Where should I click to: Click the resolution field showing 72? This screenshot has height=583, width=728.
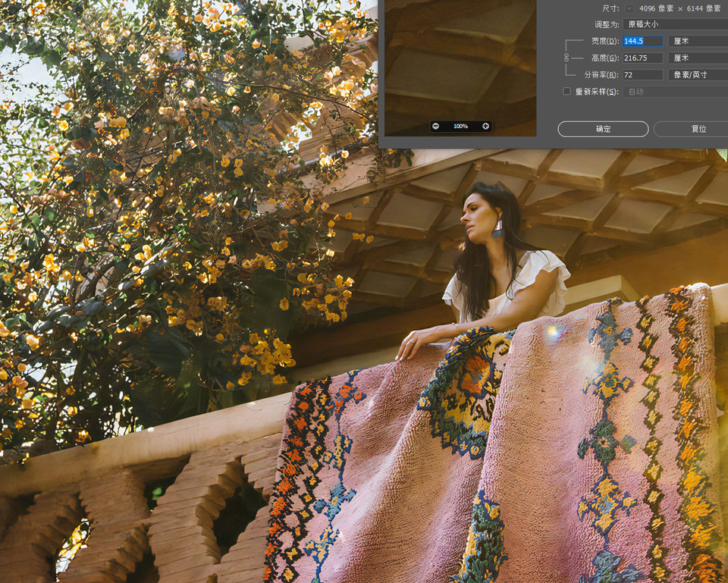tap(642, 74)
